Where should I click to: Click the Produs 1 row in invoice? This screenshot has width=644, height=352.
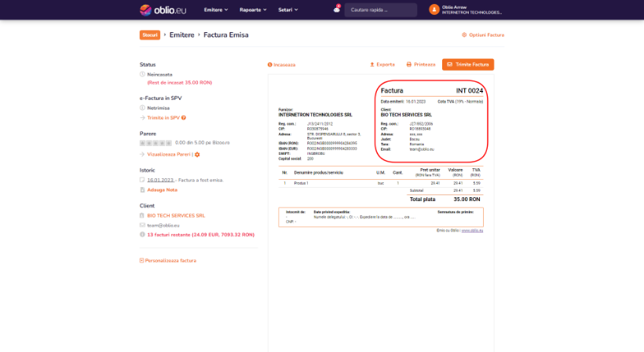click(x=381, y=183)
